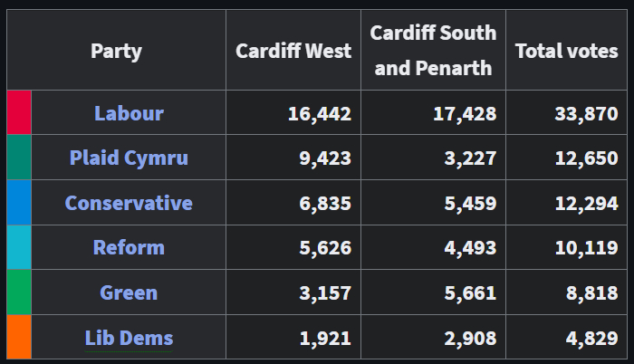Click the Party column header
This screenshot has height=364, width=634.
click(116, 51)
